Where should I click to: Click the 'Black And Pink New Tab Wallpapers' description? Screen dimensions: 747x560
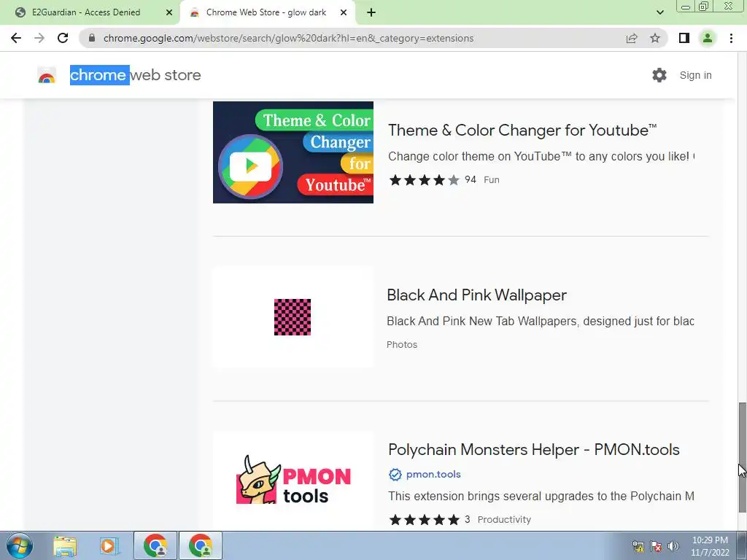[541, 322]
